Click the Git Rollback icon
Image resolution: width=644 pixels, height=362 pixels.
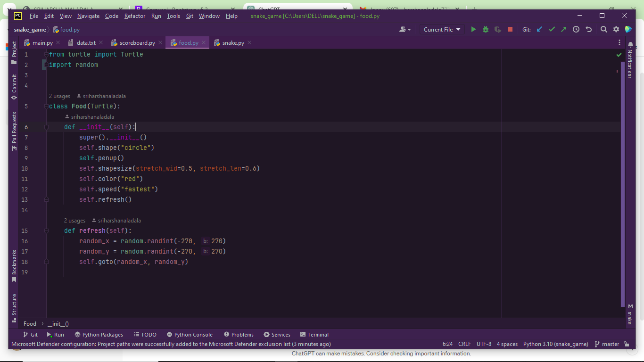tap(588, 29)
